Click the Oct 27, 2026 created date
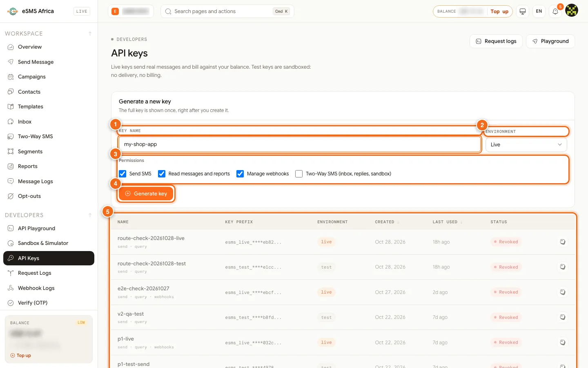The image size is (588, 368). click(x=390, y=292)
